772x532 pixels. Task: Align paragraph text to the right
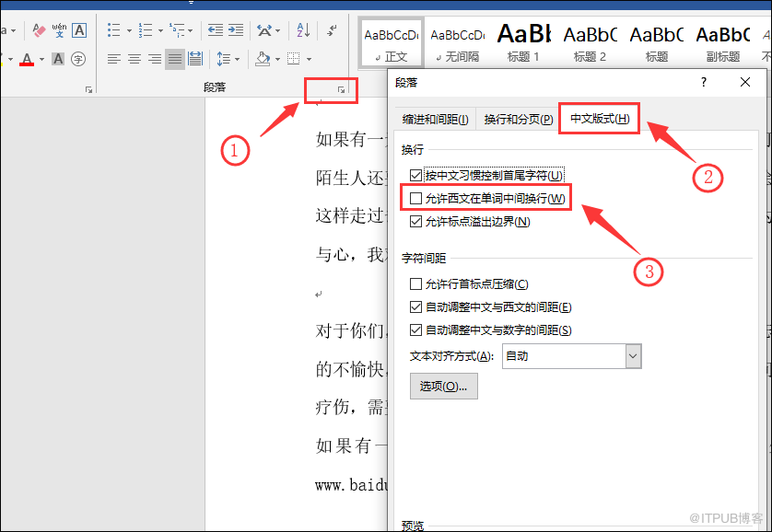pyautogui.click(x=155, y=60)
